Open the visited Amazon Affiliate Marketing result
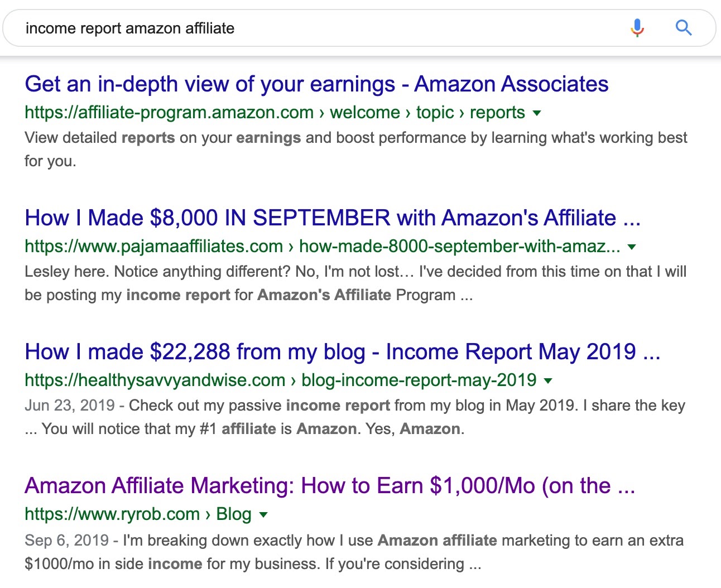The image size is (721, 588). tap(329, 486)
